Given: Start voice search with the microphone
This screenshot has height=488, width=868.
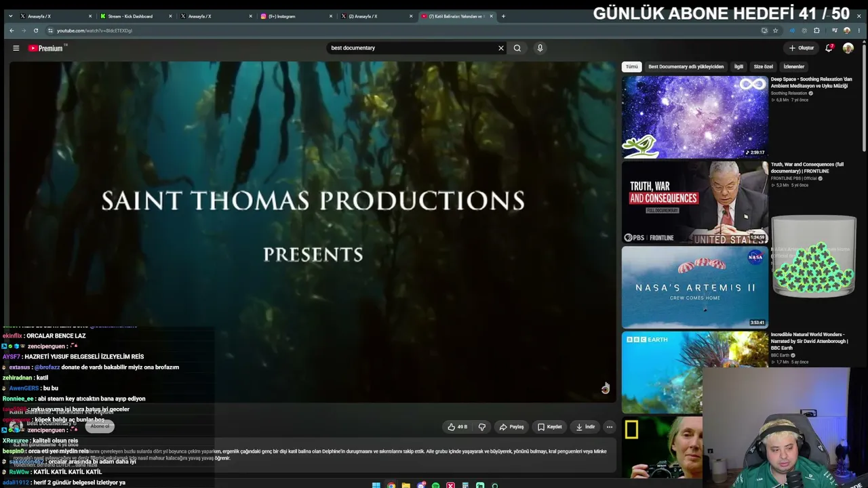Looking at the screenshot, I should (540, 48).
